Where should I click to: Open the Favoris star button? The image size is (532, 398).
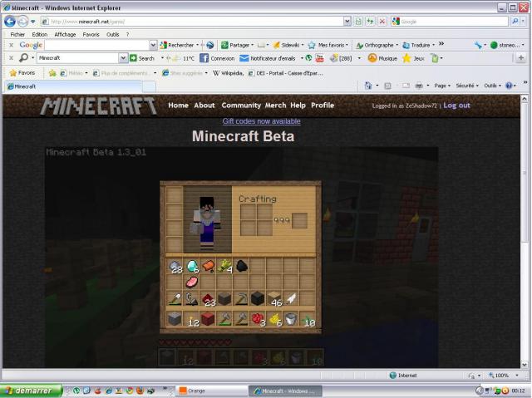(x=22, y=73)
